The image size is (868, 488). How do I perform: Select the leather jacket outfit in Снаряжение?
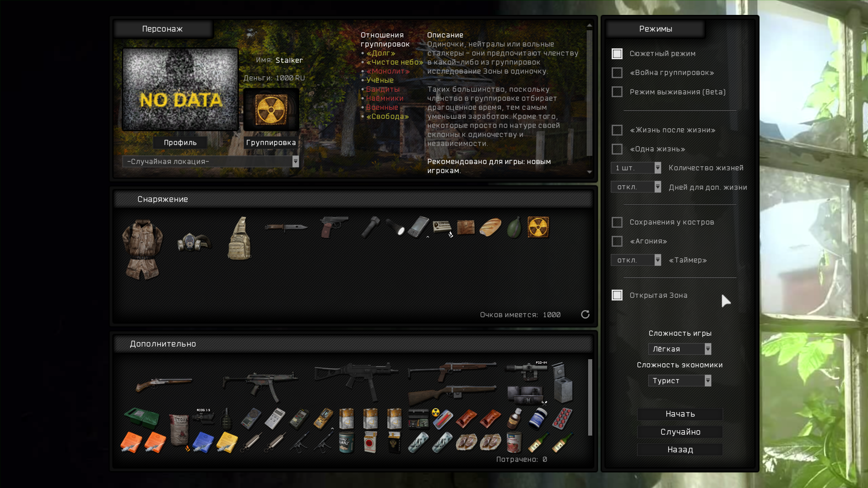tap(142, 249)
